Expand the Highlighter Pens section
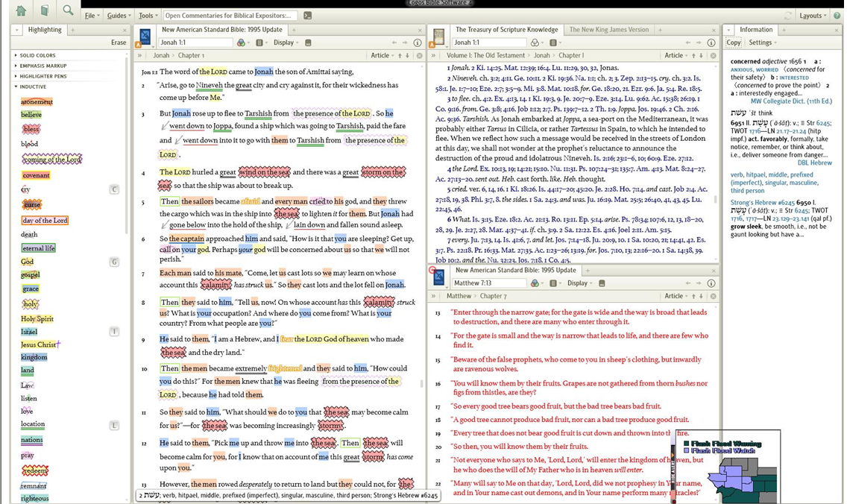The width and height of the screenshot is (847, 504). click(x=42, y=76)
